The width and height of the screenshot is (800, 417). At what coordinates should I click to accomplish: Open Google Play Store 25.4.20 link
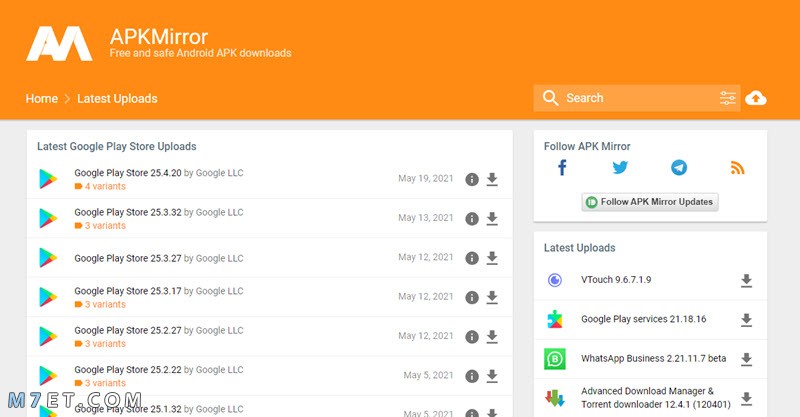point(128,173)
